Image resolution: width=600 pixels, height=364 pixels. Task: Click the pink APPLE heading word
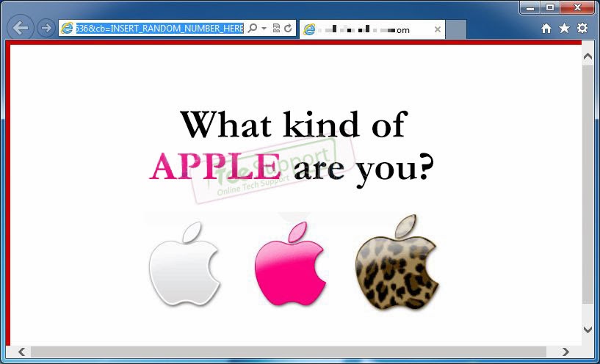pos(215,167)
